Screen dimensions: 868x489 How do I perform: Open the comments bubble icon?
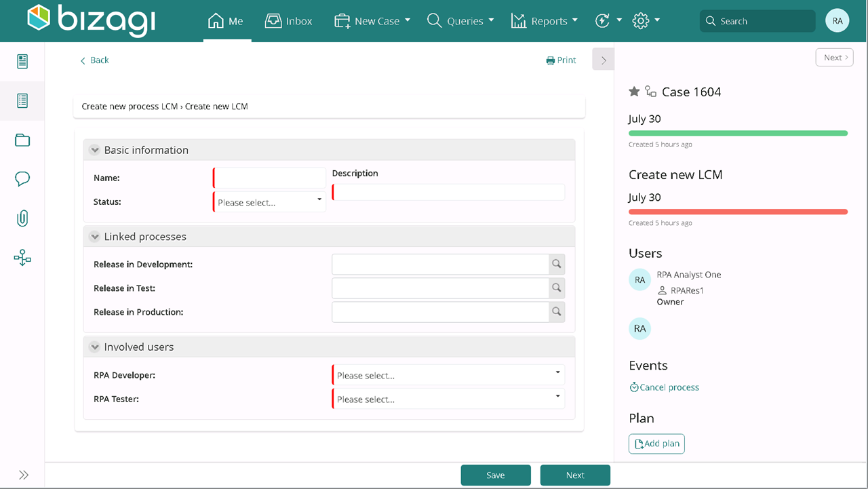pos(22,179)
